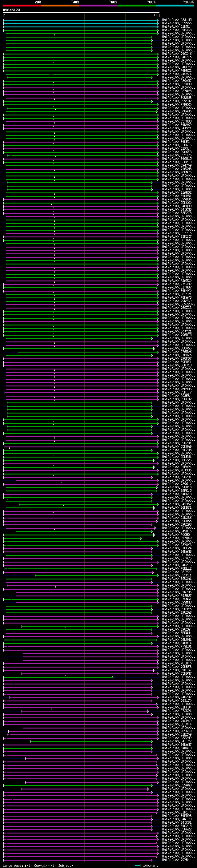Select UniRef100_Q5TUD8 entry
Viewport: 197px width, 868px height.
tap(177, 121)
